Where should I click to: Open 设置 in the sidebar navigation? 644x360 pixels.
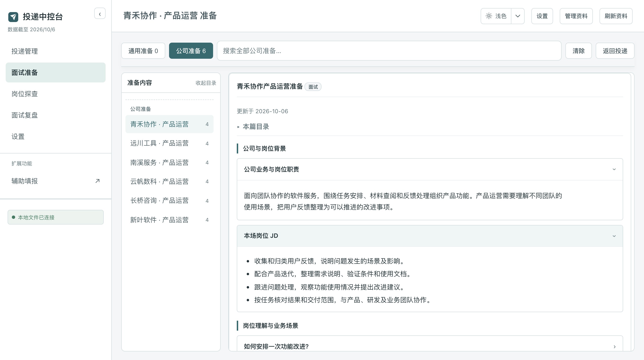(55, 136)
